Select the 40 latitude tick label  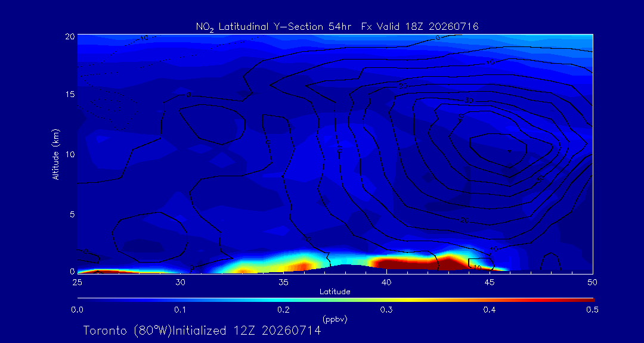(386, 282)
